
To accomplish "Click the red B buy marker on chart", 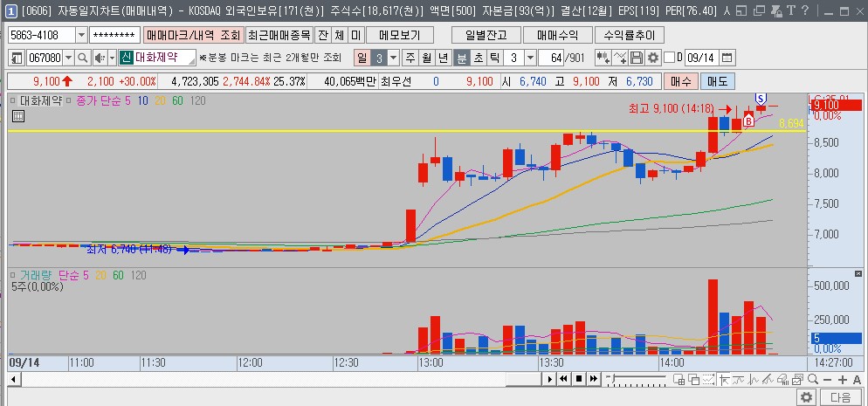I will coord(748,120).
